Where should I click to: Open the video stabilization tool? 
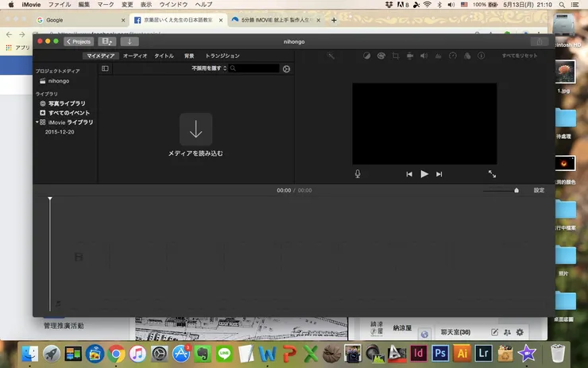[410, 56]
